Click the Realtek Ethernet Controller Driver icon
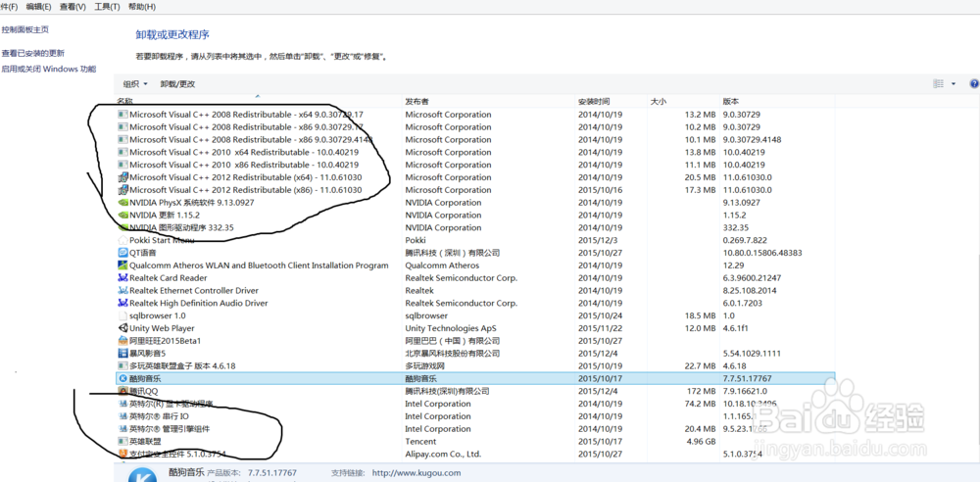 122,290
